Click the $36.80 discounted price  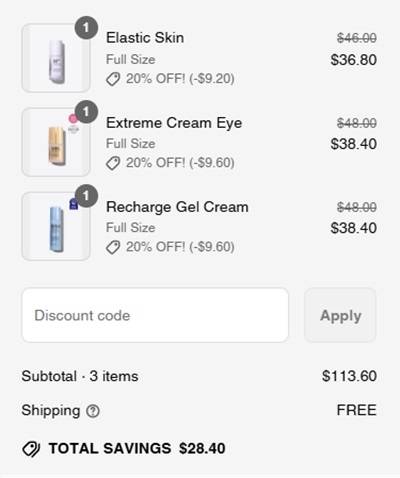point(354,60)
